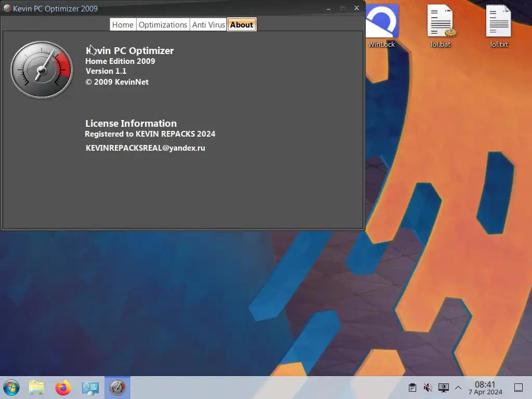Open the Optimizations tab

click(163, 25)
